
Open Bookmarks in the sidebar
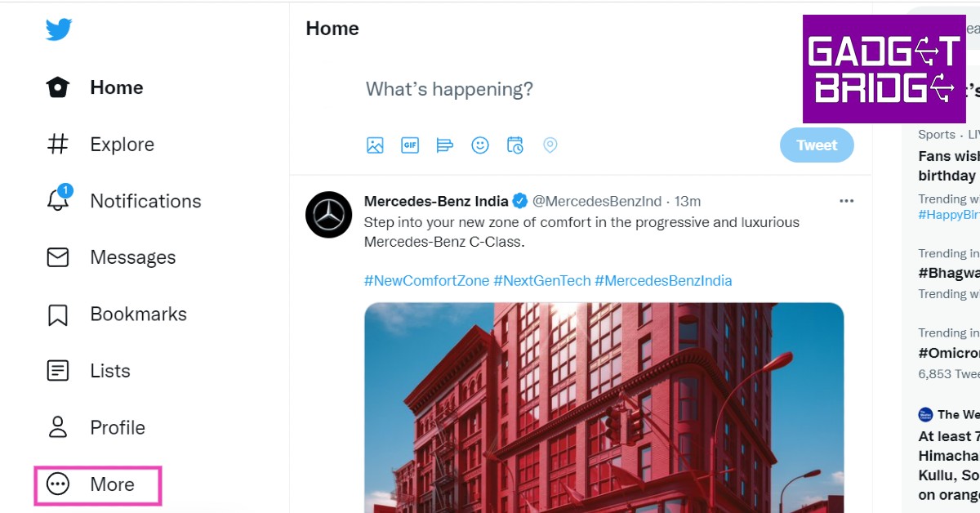tap(138, 314)
